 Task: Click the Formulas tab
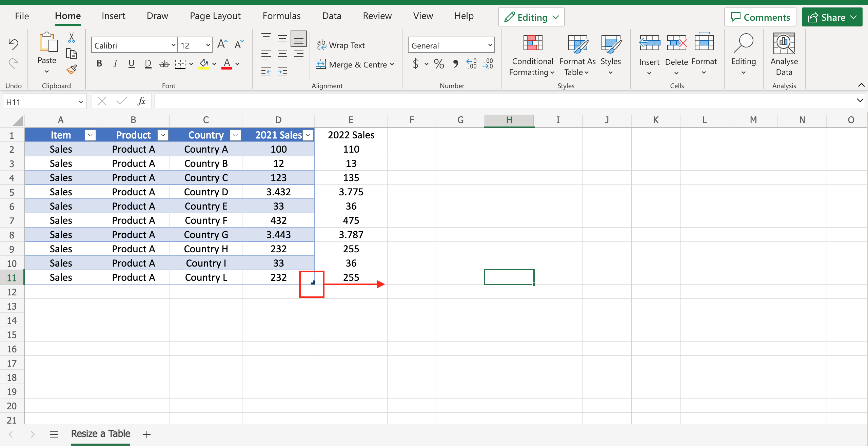pyautogui.click(x=281, y=17)
